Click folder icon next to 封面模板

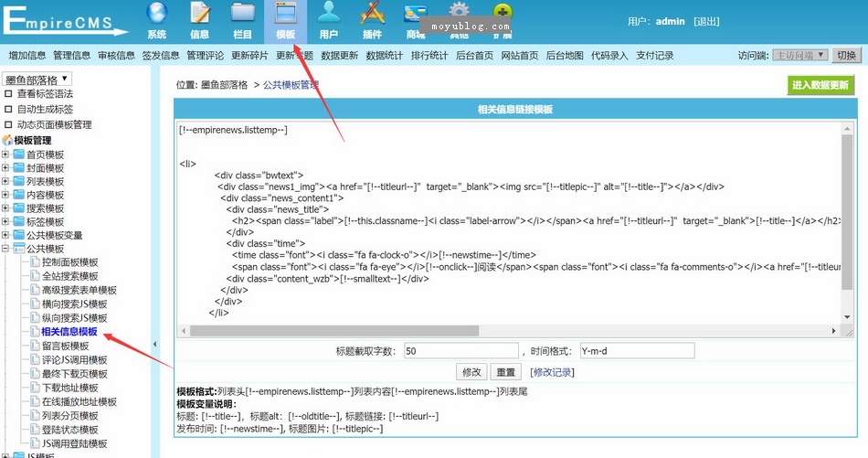pyautogui.click(x=19, y=167)
